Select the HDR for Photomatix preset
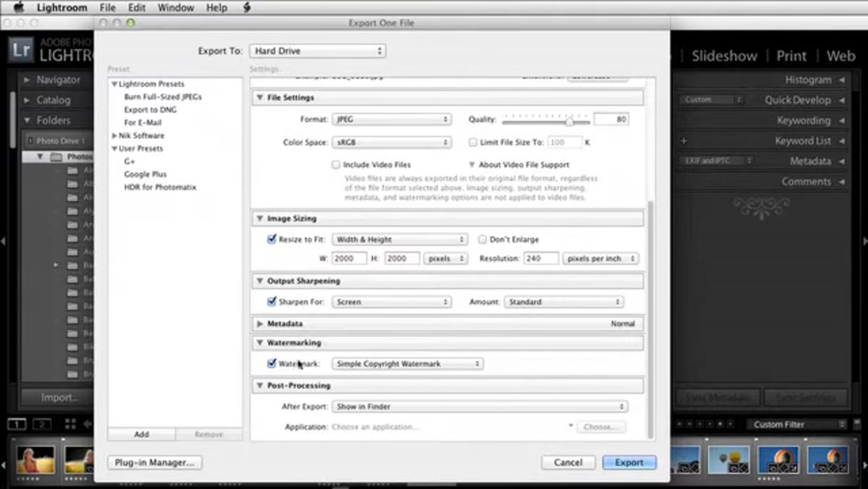This screenshot has width=868, height=489. point(160,187)
